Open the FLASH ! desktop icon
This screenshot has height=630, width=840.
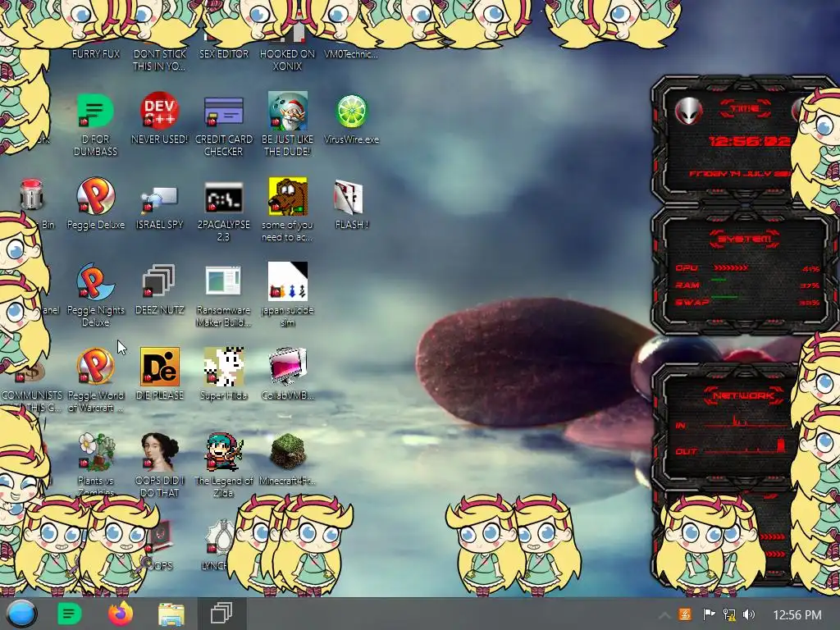349,197
